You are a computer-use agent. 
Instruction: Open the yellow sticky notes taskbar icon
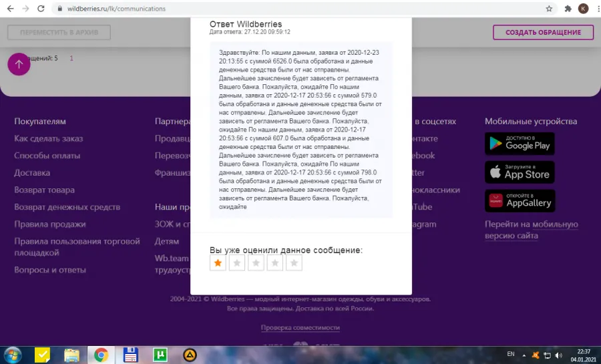click(x=42, y=355)
